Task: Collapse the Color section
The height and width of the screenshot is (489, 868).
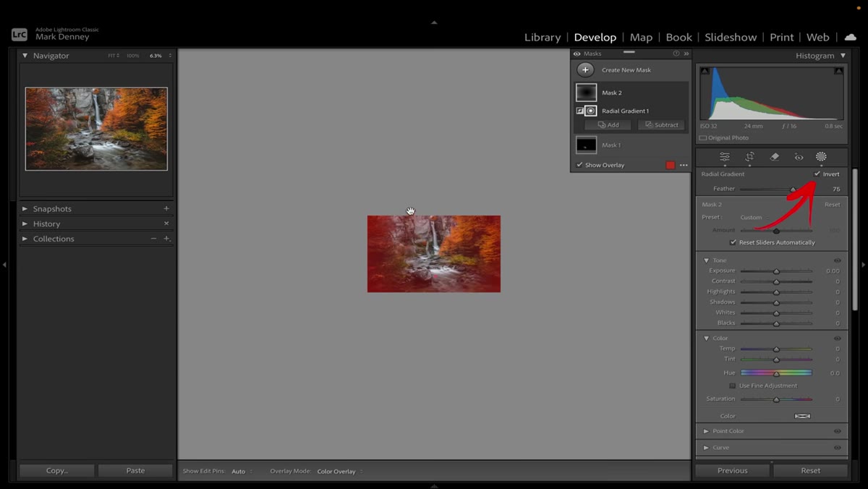Action: 706,339
